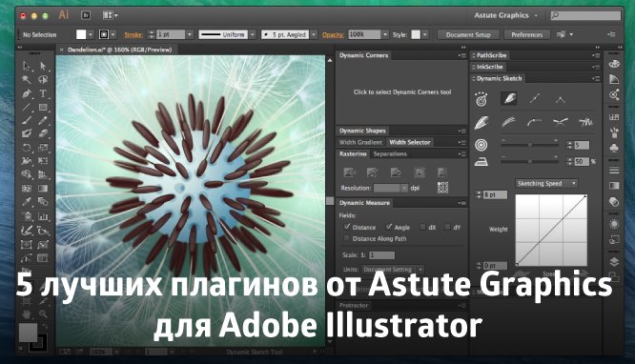Activate the Type tool

click(43, 93)
